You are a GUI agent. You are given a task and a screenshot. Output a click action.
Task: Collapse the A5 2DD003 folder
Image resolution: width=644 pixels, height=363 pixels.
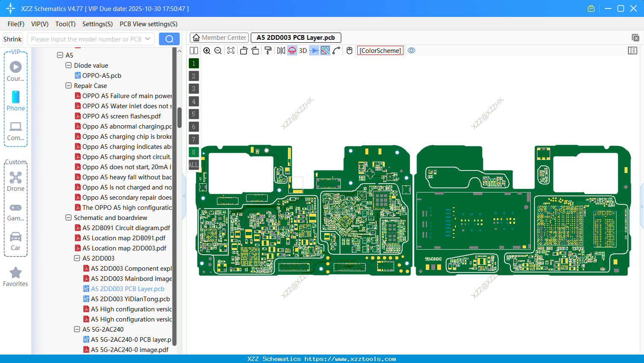[x=77, y=258]
